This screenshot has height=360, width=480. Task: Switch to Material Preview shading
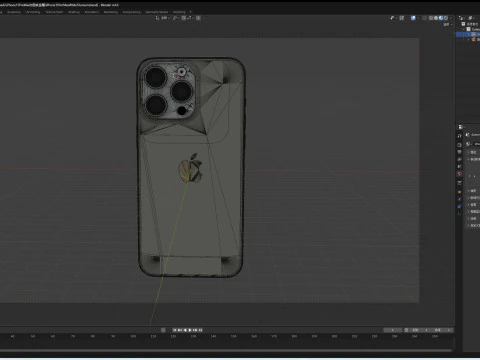[441, 18]
